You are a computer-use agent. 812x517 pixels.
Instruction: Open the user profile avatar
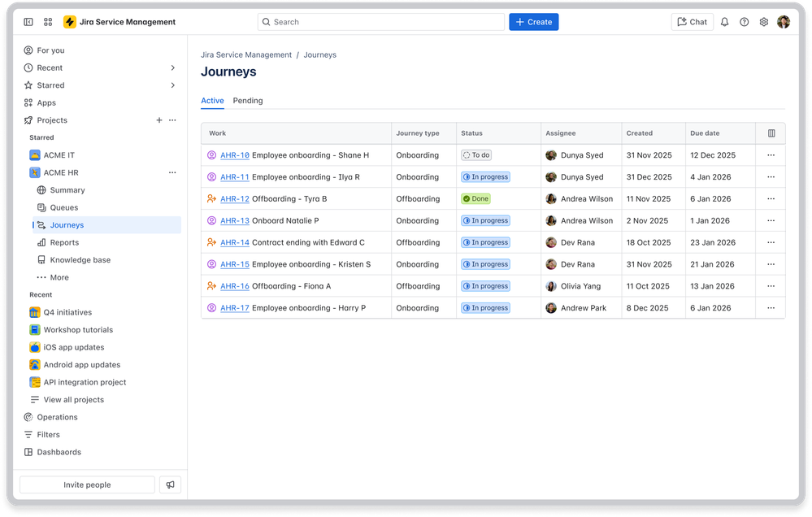pos(784,22)
